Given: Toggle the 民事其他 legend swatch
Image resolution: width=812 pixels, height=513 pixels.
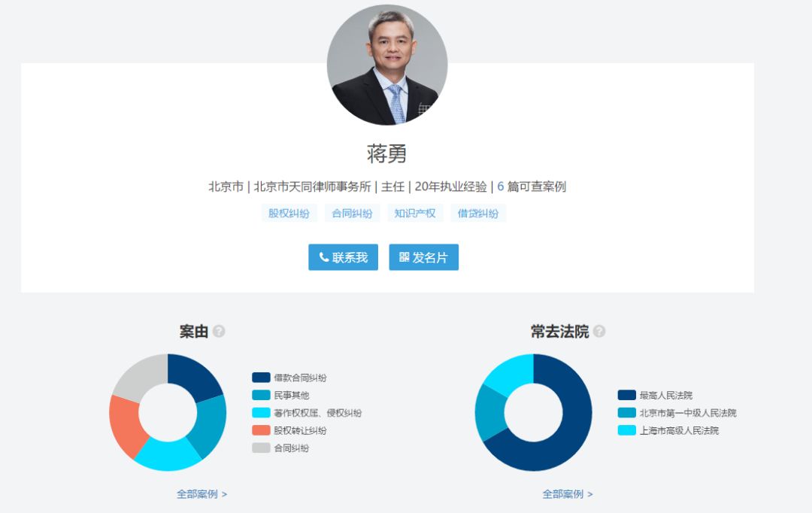Looking at the screenshot, I should [x=261, y=395].
